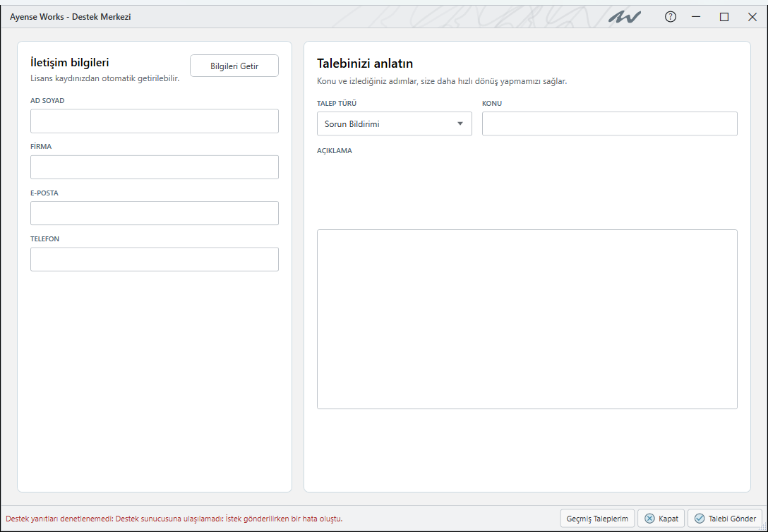Image resolution: width=768 pixels, height=532 pixels.
Task: Click the Kapat button
Action: click(661, 519)
